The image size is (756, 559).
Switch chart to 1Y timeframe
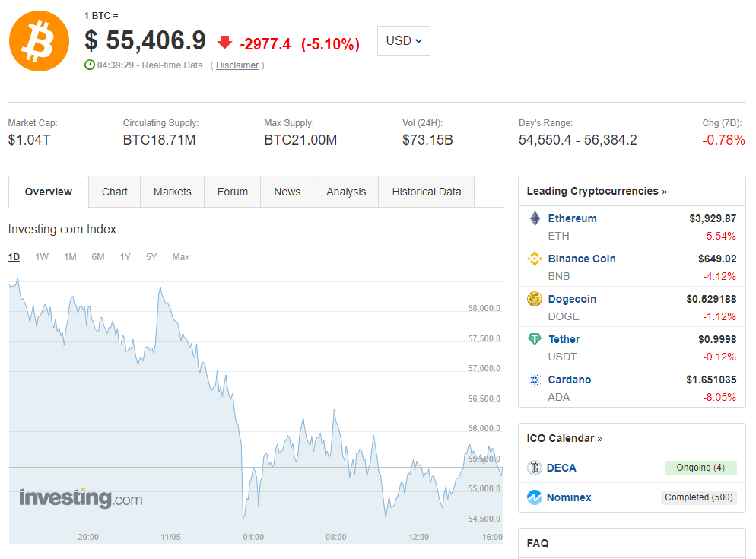[125, 257]
